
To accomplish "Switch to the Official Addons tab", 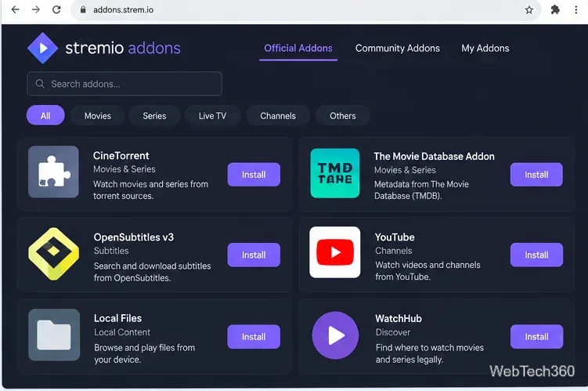I will point(298,49).
